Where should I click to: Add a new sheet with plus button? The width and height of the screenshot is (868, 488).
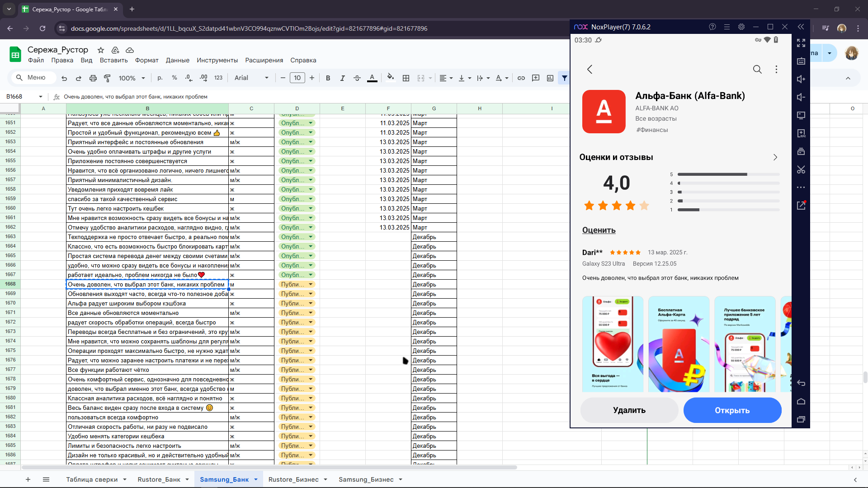[28, 479]
